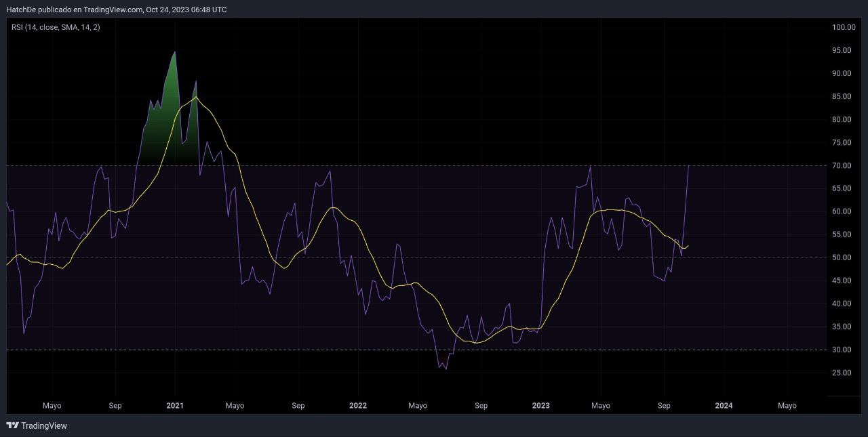
Task: Click the 25.00 value on right axis
Action: coord(843,373)
